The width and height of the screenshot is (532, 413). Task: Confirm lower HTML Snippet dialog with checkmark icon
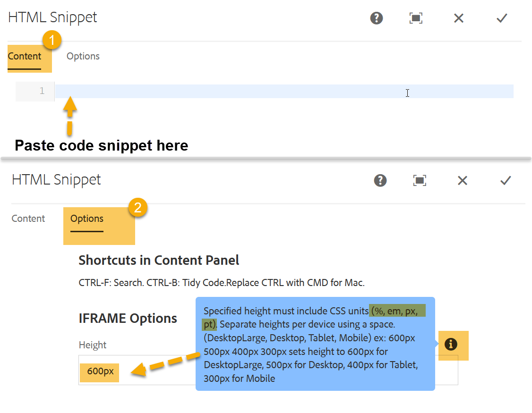[506, 180]
